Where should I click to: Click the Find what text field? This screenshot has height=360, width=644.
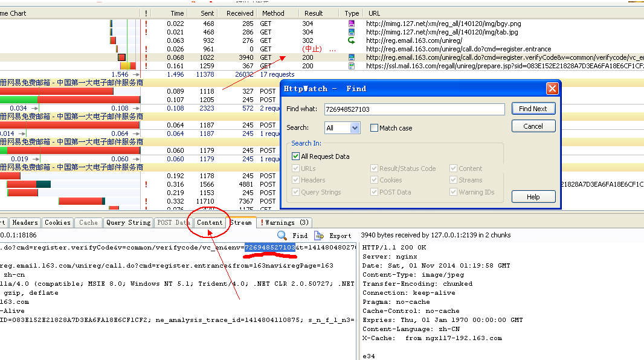[x=414, y=109]
